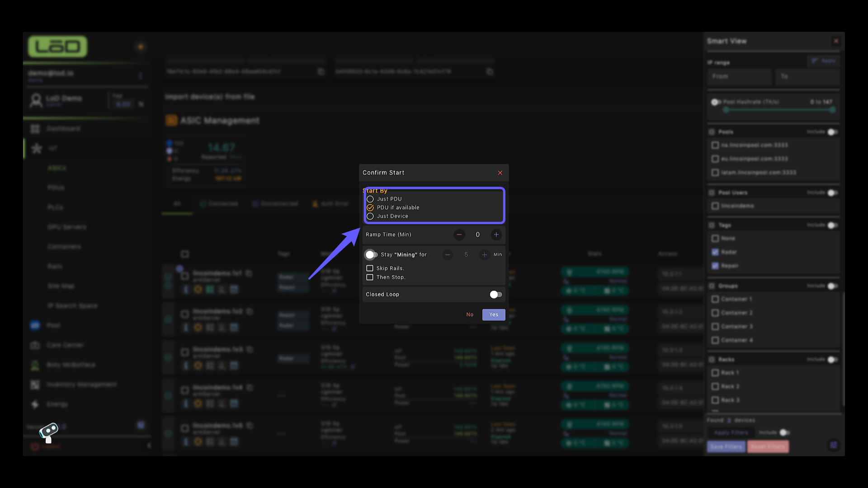Select the Just PDU radio option
Viewport: 868px width, 488px height.
370,199
